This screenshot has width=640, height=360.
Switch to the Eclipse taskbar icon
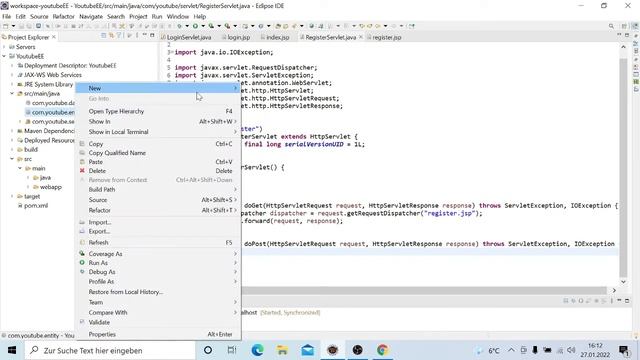[333, 350]
